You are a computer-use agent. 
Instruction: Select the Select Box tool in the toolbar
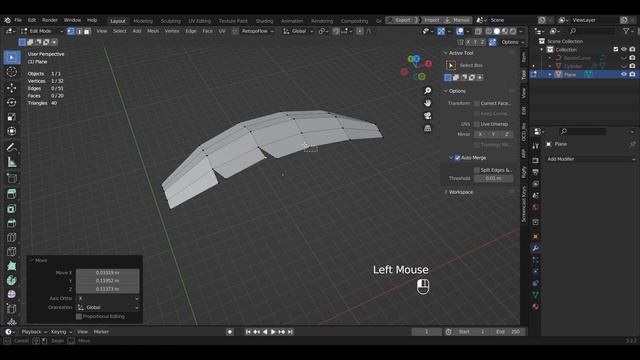pos(12,58)
